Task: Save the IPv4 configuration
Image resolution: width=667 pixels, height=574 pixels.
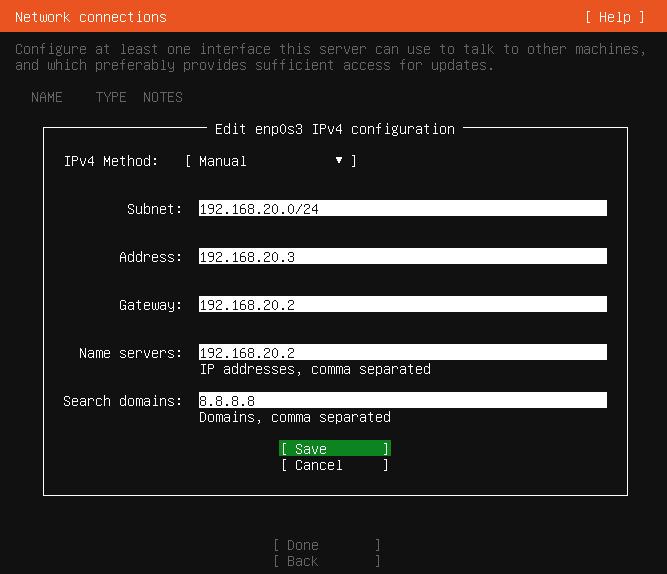Action: pyautogui.click(x=334, y=449)
